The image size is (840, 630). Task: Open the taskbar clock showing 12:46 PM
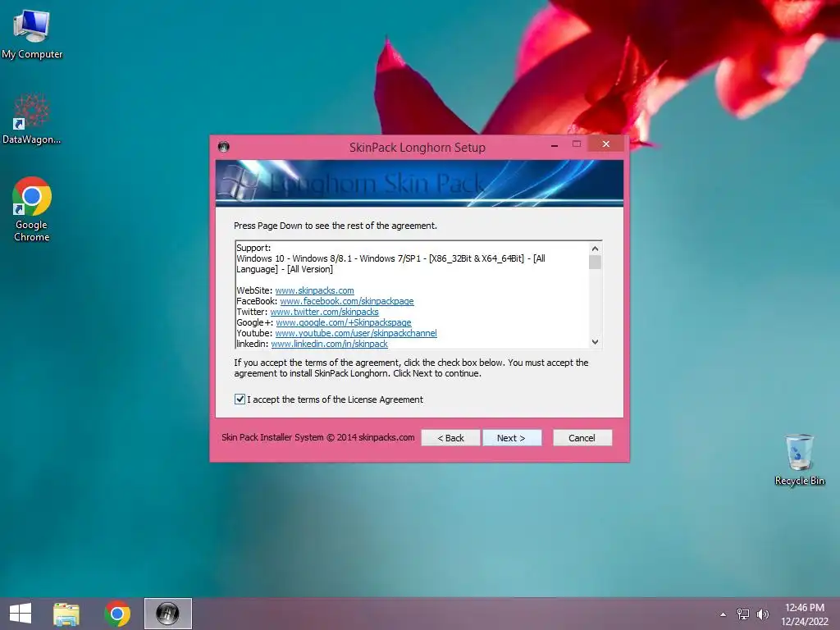click(805, 614)
